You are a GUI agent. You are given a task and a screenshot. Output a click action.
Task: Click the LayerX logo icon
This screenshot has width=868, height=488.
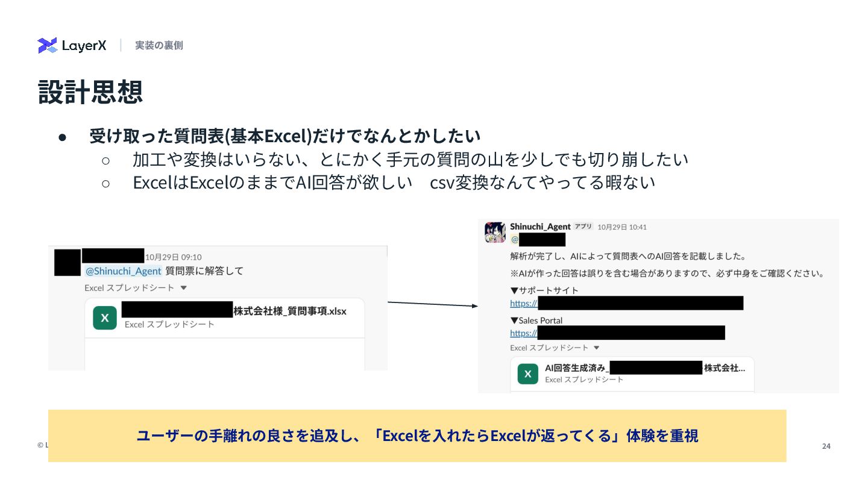[x=48, y=45]
